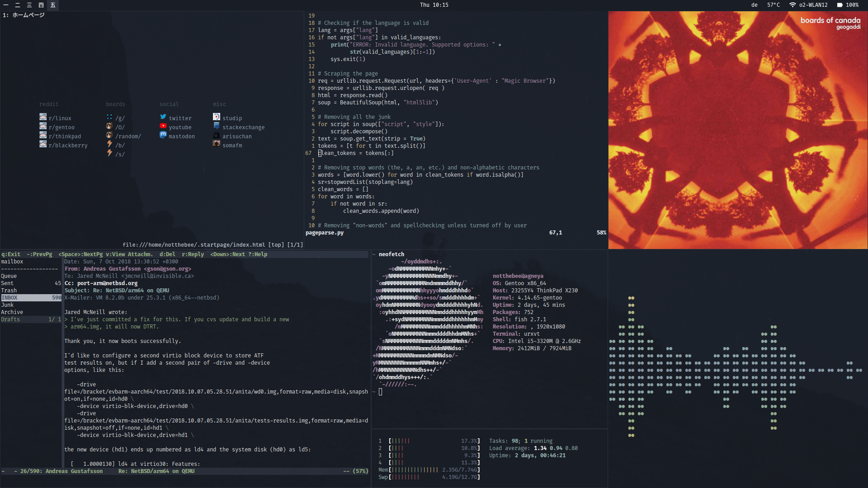Open the stackexchange link
Screen dimensions: 868x488
[243, 127]
